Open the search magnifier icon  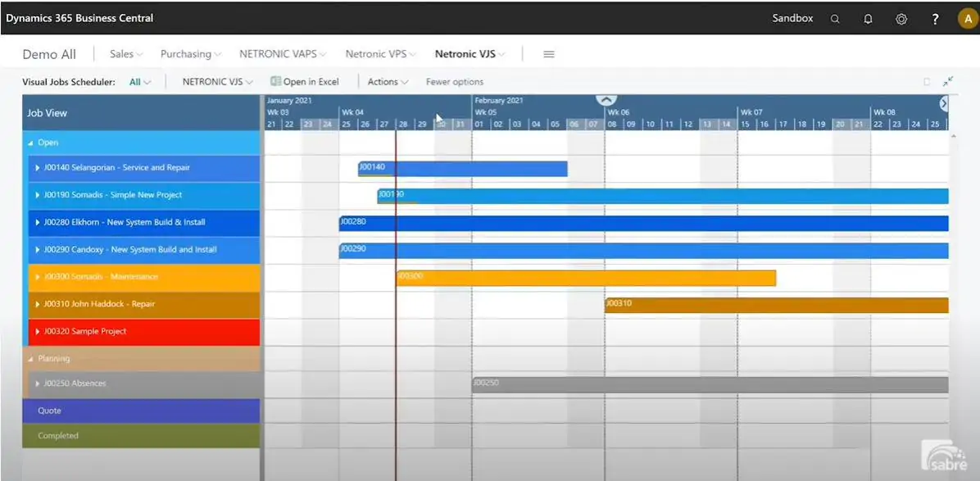tap(835, 19)
